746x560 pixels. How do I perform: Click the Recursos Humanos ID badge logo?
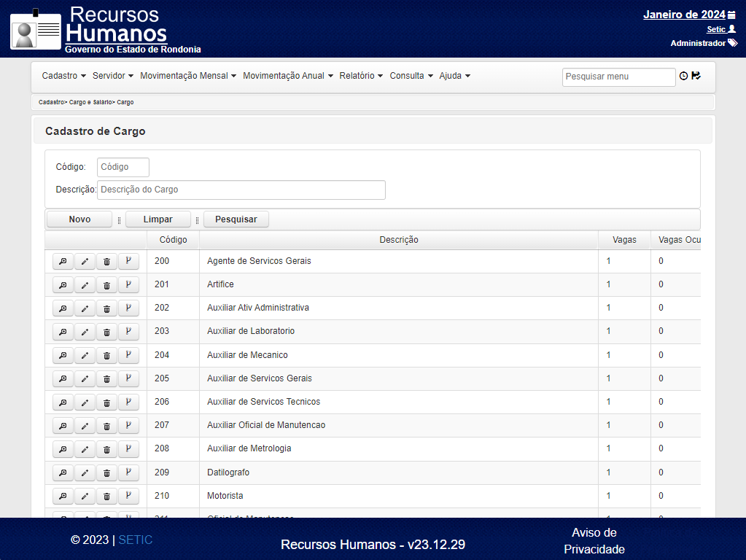(36, 29)
